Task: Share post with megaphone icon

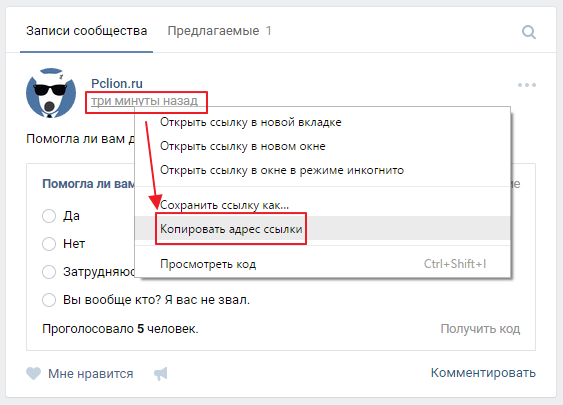Action: click(x=161, y=373)
